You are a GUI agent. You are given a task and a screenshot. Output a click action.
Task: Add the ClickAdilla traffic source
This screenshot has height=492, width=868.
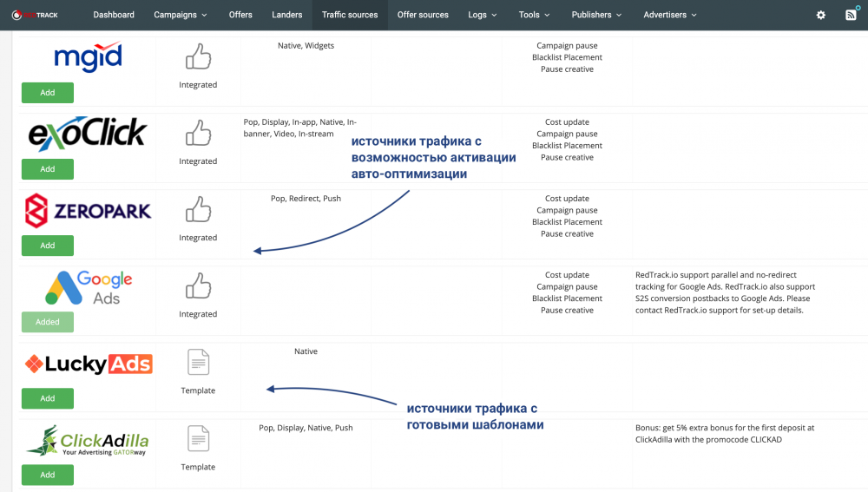coord(48,475)
